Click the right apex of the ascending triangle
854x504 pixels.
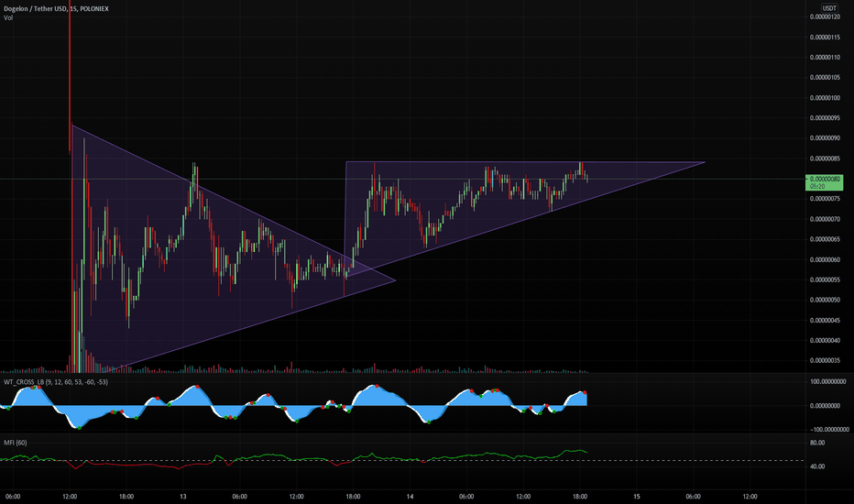point(705,162)
